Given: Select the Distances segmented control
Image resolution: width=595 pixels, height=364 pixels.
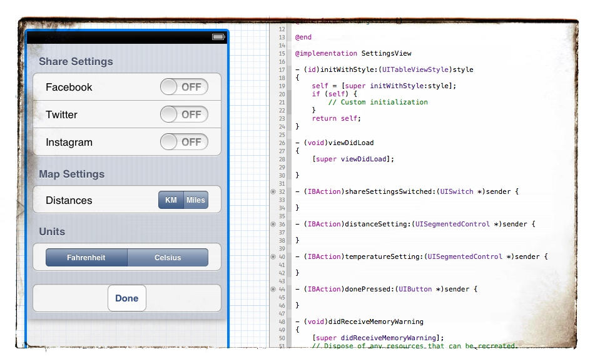Looking at the screenshot, I should click(x=184, y=200).
